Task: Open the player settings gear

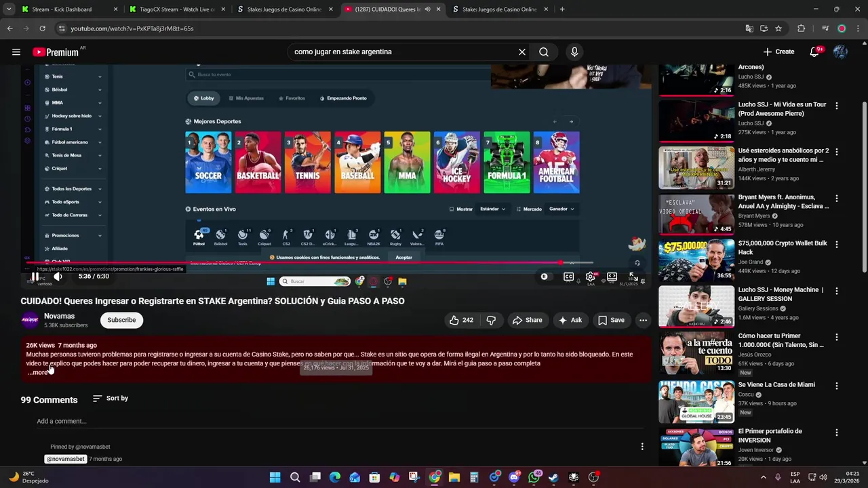Action: [x=590, y=277]
